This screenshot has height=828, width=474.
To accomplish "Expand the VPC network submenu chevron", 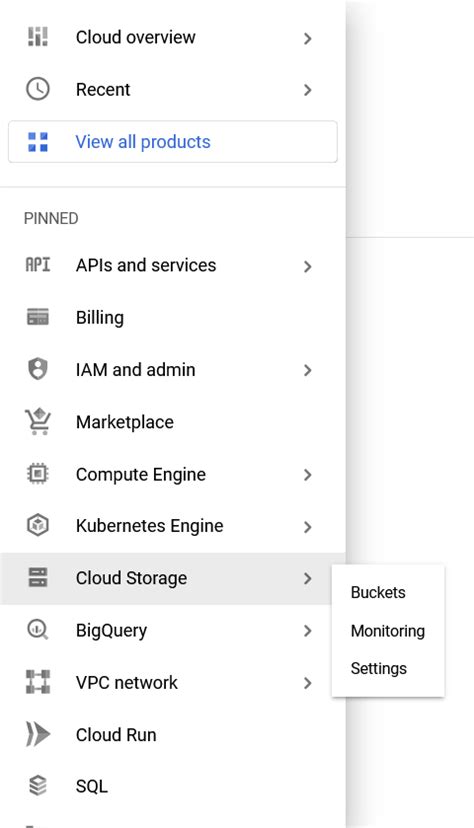I will pyautogui.click(x=308, y=683).
